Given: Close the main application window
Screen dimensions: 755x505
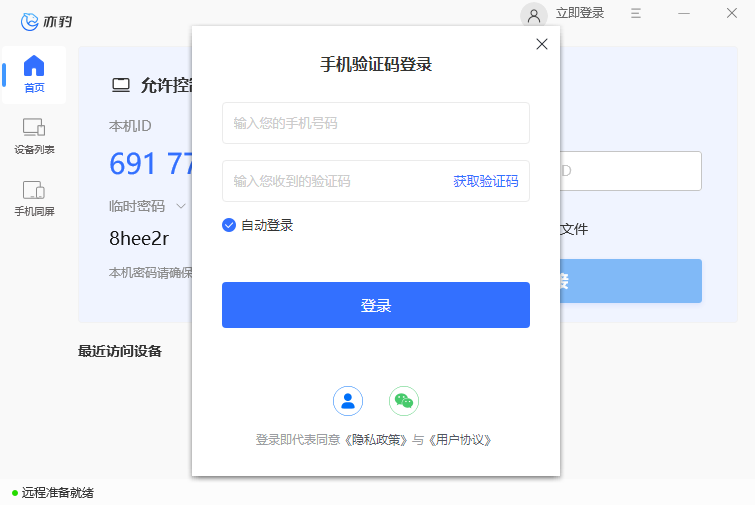Looking at the screenshot, I should (x=732, y=13).
